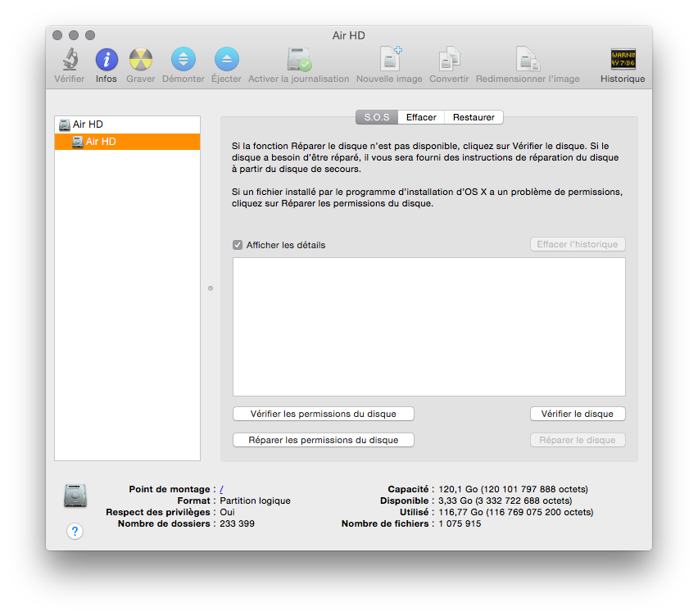698x616 pixels.
Task: Click the help question mark button
Action: [75, 531]
